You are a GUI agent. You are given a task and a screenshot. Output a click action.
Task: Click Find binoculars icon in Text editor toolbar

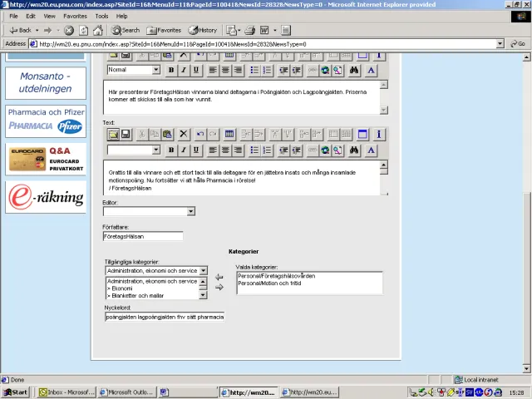tap(354, 150)
